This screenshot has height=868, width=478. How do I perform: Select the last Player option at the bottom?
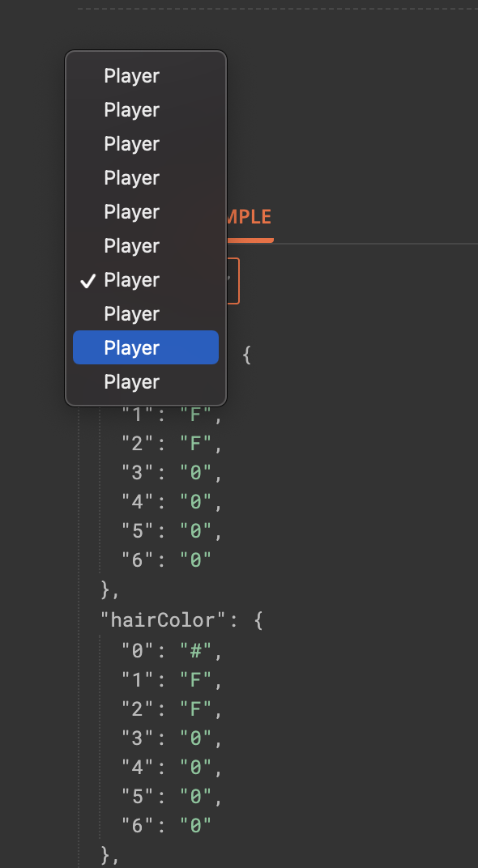tap(131, 381)
